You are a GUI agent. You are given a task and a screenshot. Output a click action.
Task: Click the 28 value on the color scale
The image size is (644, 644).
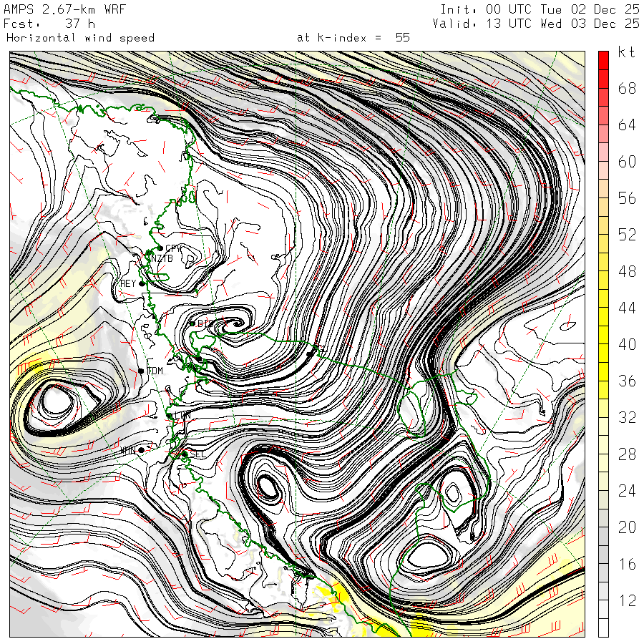coord(627,454)
